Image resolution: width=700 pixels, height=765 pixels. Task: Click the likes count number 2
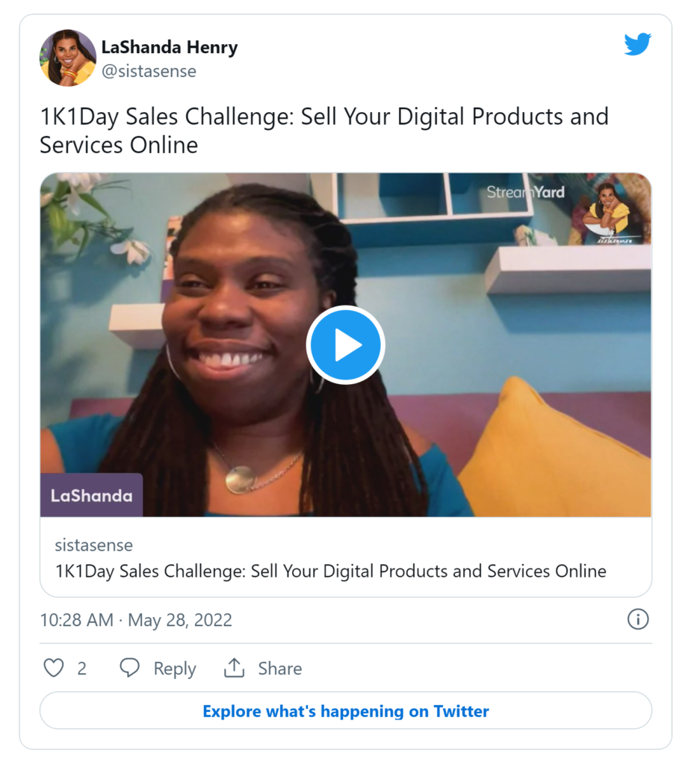[x=82, y=669]
